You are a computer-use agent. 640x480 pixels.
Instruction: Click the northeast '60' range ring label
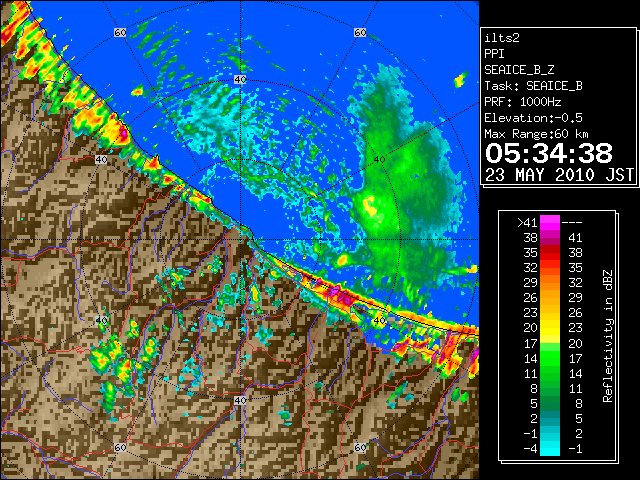click(x=360, y=32)
